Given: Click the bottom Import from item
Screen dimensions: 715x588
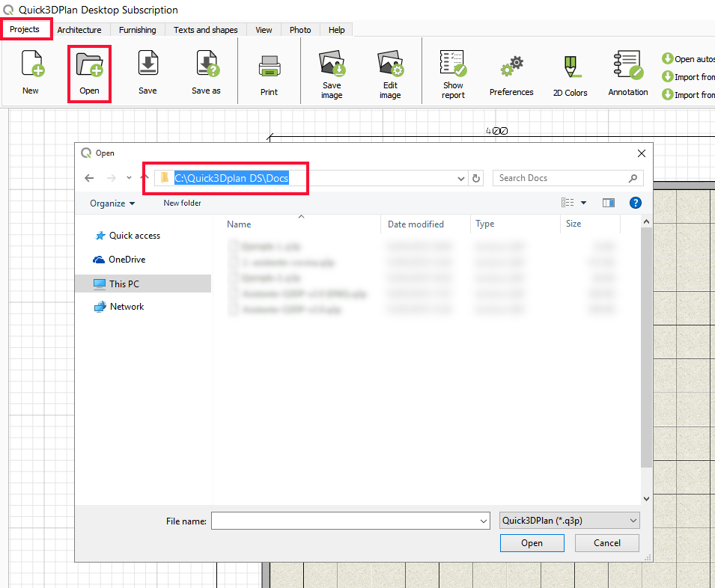Looking at the screenshot, I should pyautogui.click(x=688, y=94).
